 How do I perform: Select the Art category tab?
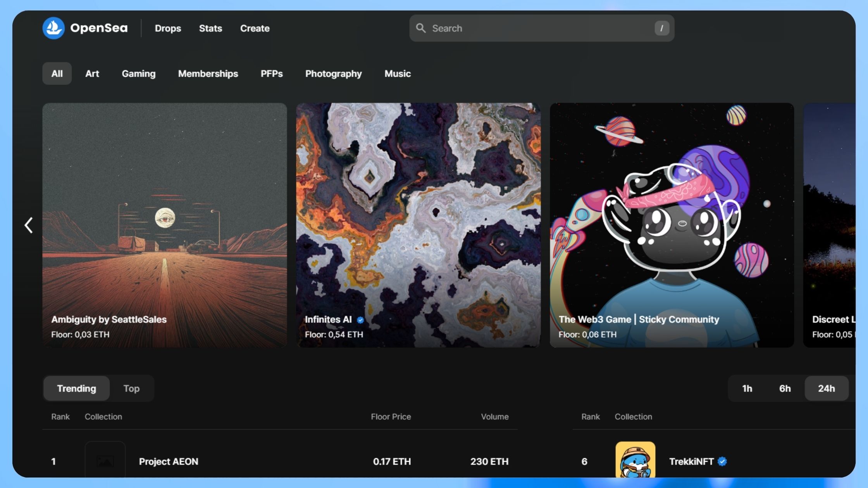pos(92,74)
